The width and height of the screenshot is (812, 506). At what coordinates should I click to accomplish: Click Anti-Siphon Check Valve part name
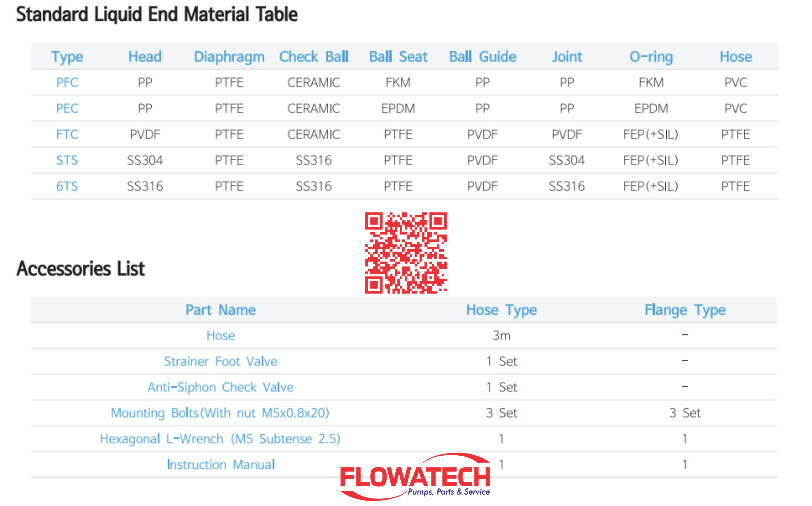[x=221, y=387]
